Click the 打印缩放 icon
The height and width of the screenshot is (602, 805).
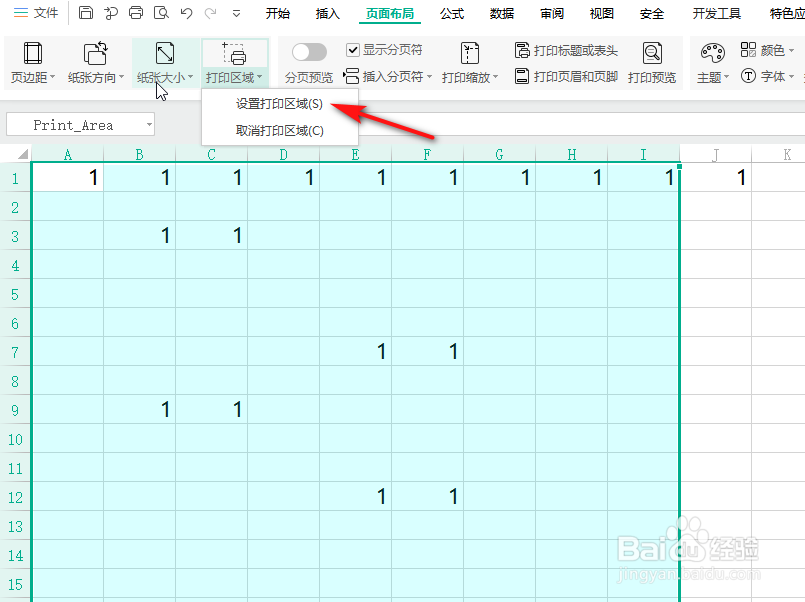470,53
